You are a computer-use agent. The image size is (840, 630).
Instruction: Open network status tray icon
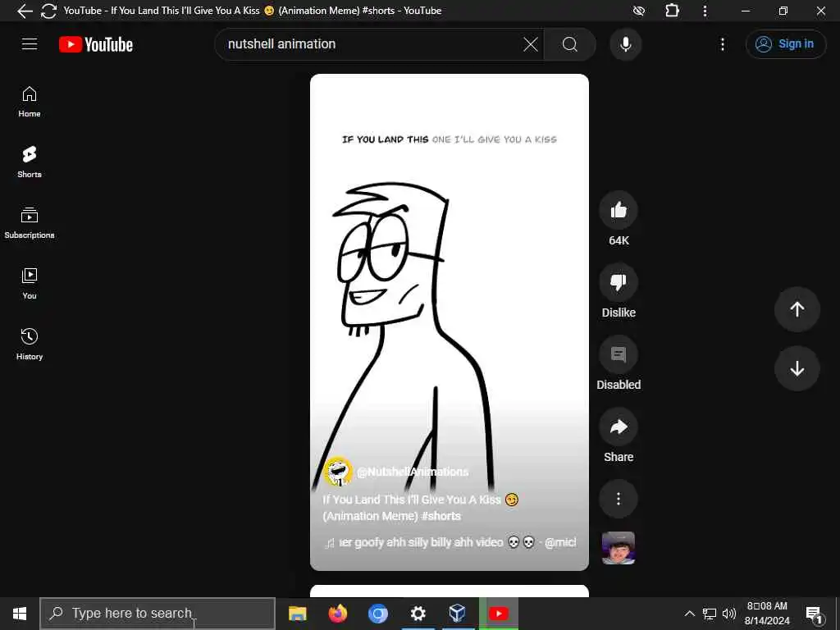710,614
